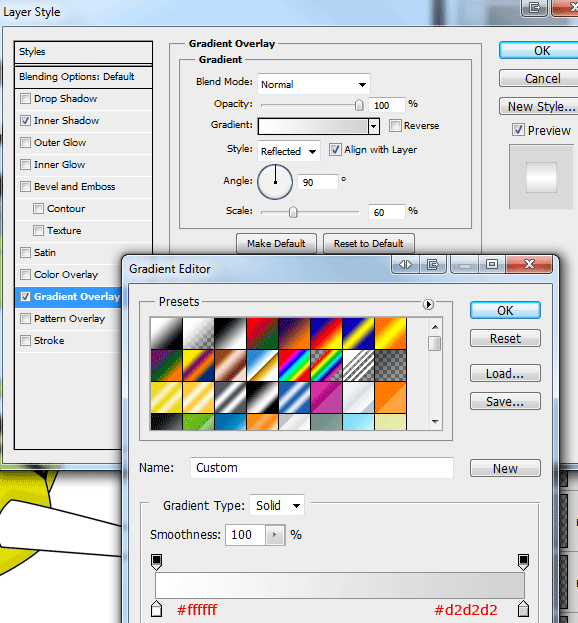Open the Blend Mode dropdown

point(313,84)
